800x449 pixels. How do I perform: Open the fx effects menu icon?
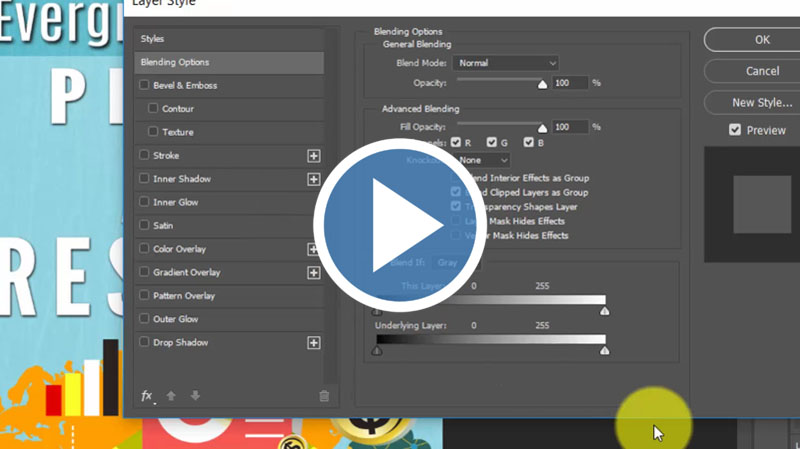147,396
